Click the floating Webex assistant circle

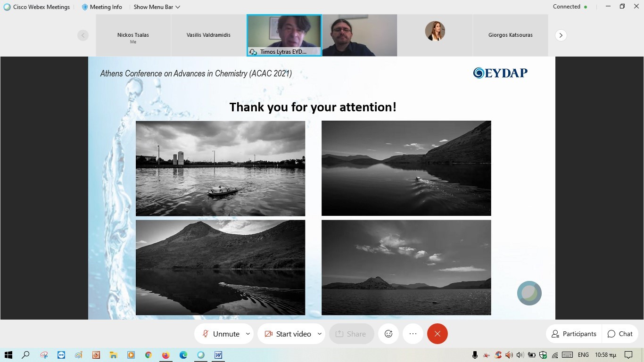[x=529, y=293]
